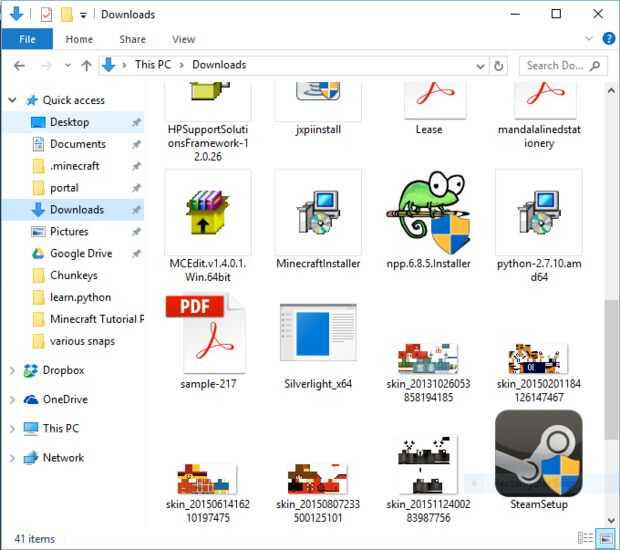
Task: Select the MinecraftInstaller setup icon
Action: pyautogui.click(x=318, y=212)
